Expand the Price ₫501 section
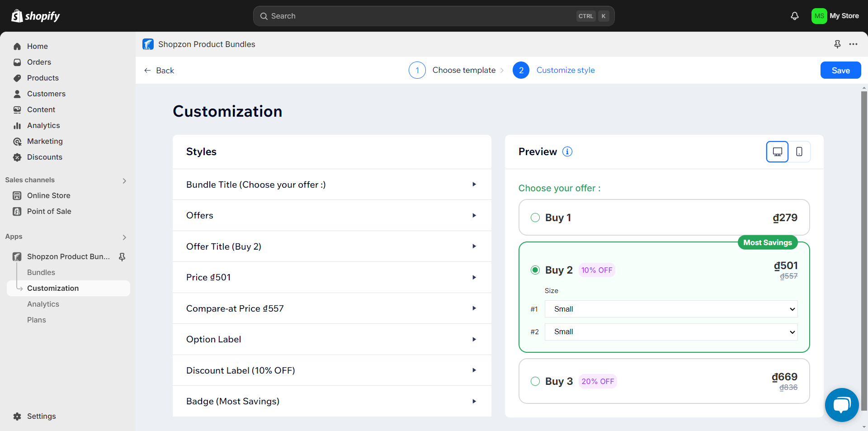 pyautogui.click(x=332, y=277)
